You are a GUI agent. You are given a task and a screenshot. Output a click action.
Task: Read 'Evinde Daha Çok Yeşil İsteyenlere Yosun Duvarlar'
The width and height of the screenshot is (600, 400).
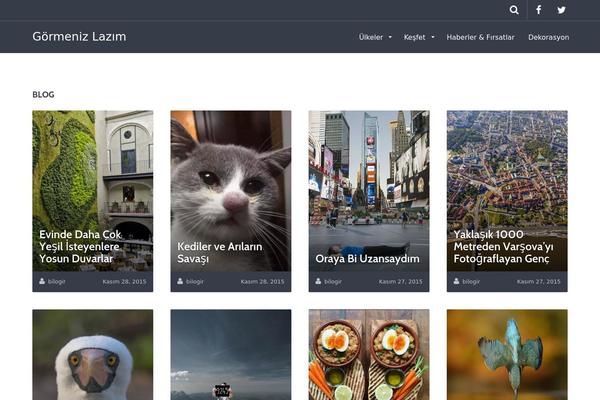[x=80, y=247]
